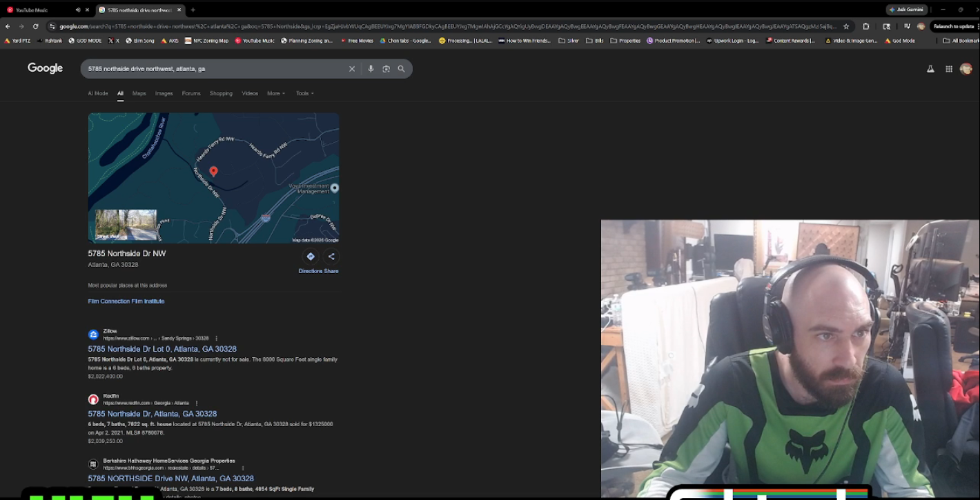Open the Video & Image Gen bookmark
Screen dimensions: 980x500
click(852, 41)
